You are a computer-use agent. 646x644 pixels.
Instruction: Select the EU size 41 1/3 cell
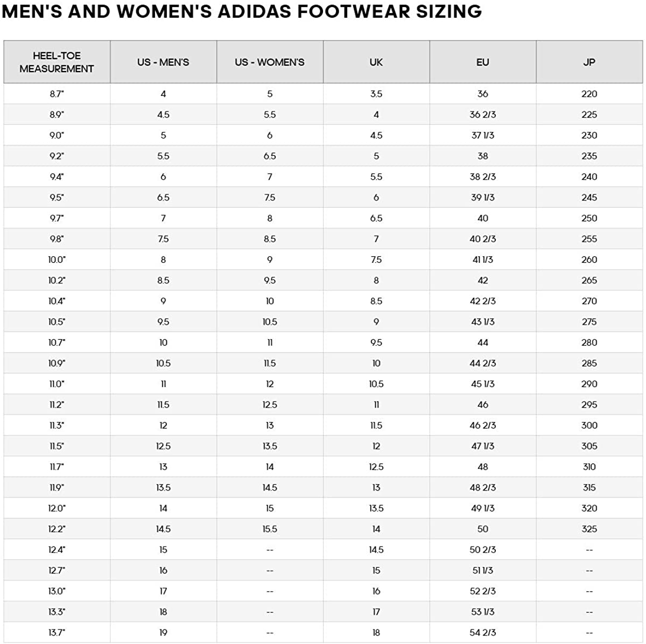coord(483,260)
